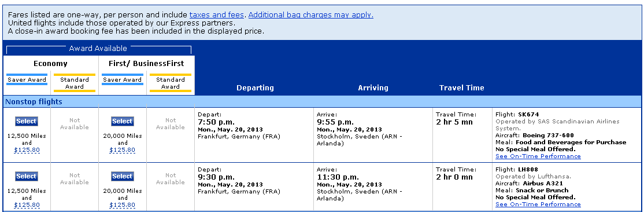The width and height of the screenshot is (644, 212).
Task: Click the Nonstop flights section heading
Action: pos(34,102)
